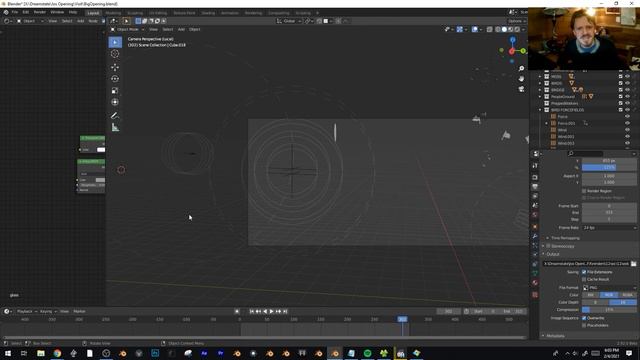640x360 pixels.
Task: Open the Render properties tab
Action: tap(535, 178)
